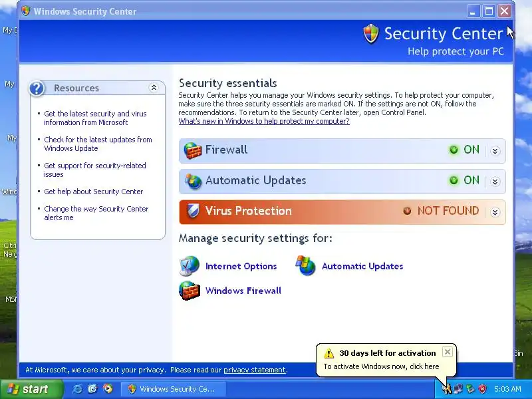Expand the Automatic Updates section chevron

point(495,182)
